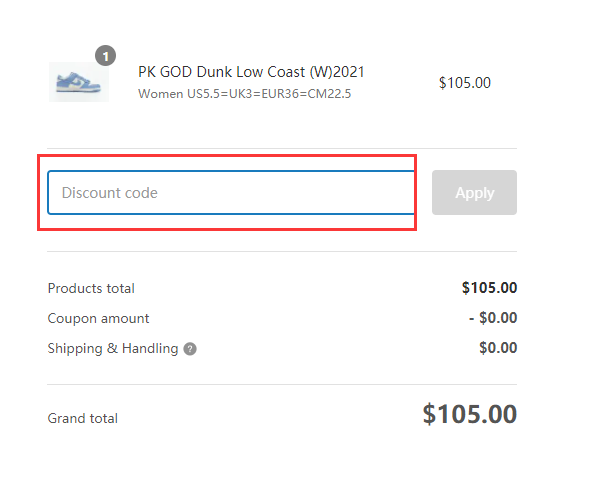Select the Women US5.5 size description text

(x=245, y=94)
